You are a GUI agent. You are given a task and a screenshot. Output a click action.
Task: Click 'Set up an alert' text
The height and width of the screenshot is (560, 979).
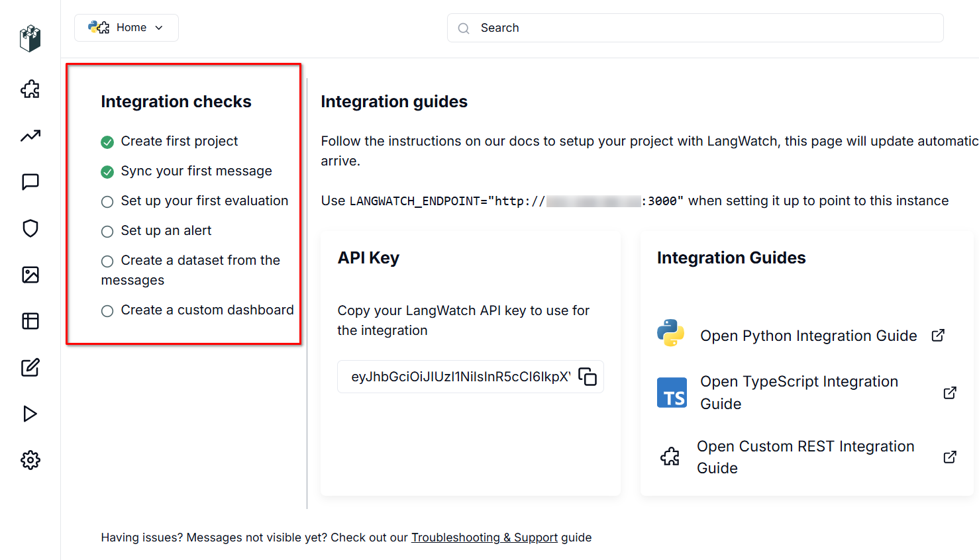pyautogui.click(x=166, y=230)
